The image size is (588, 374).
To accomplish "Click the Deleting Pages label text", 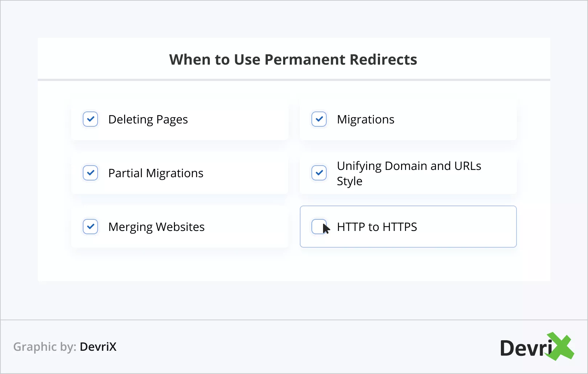I will coord(148,119).
